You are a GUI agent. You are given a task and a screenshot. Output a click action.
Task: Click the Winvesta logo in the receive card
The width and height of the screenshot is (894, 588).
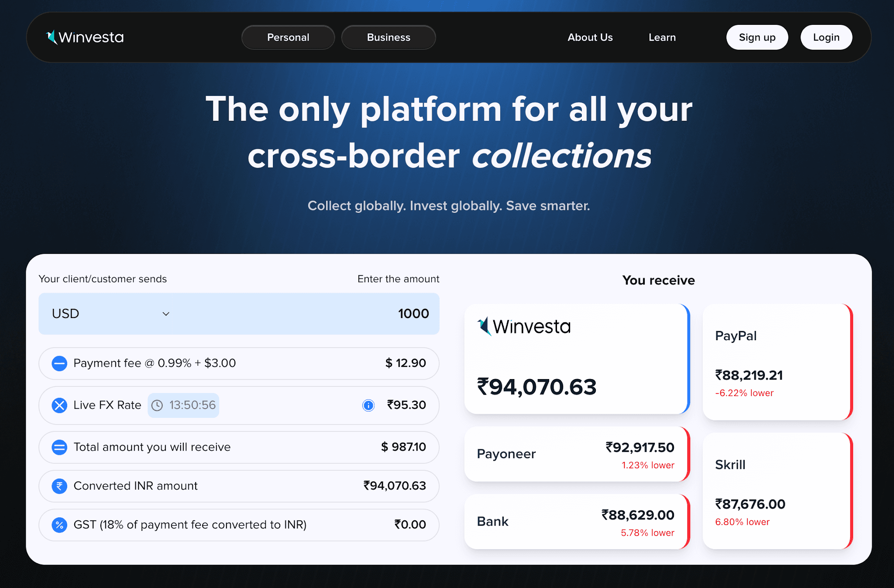click(524, 326)
